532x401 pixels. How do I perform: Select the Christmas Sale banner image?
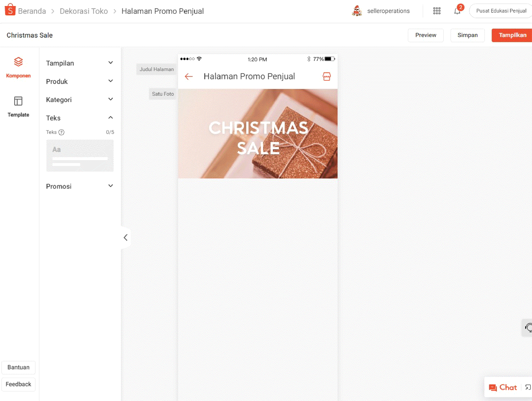258,134
